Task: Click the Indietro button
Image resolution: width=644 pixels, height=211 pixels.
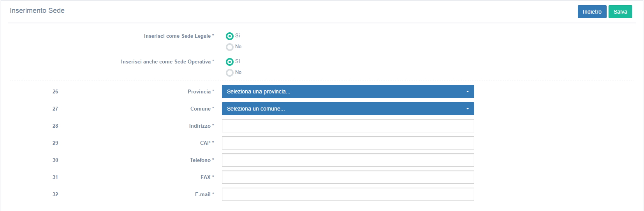Action: coord(592,12)
